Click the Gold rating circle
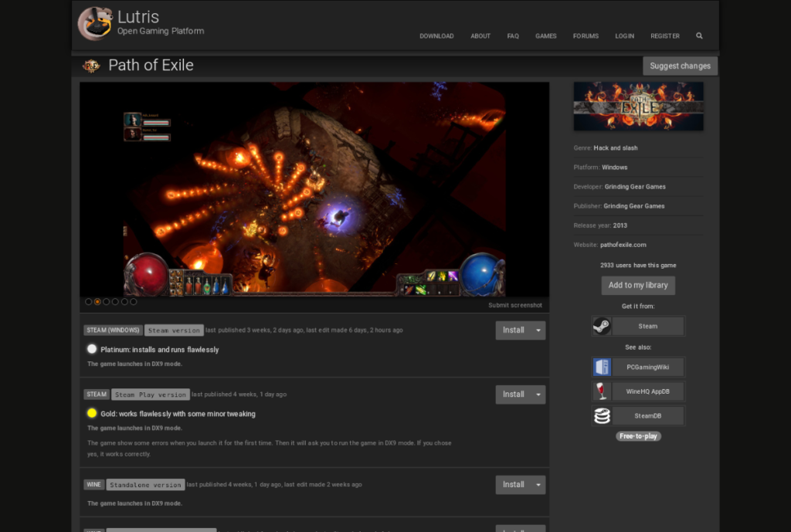Screen dimensions: 791x532 tap(91, 413)
